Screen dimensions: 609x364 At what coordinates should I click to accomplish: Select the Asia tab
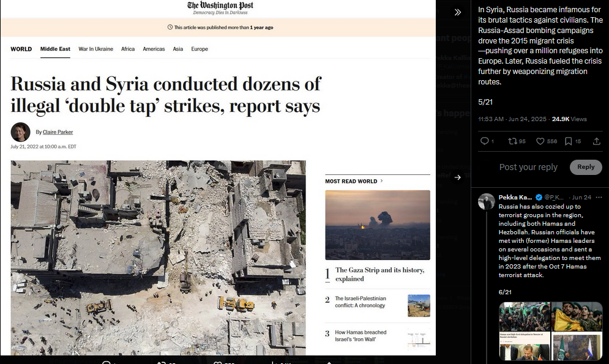tap(178, 49)
